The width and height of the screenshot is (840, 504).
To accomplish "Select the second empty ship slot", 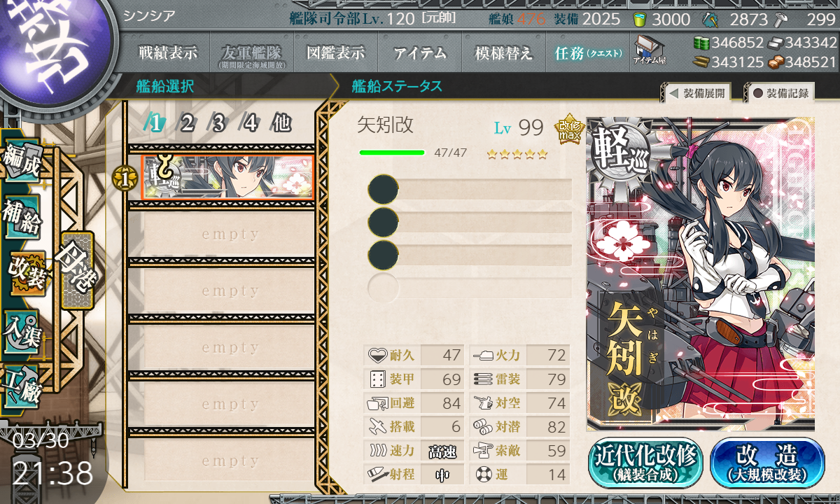I will coord(221,291).
